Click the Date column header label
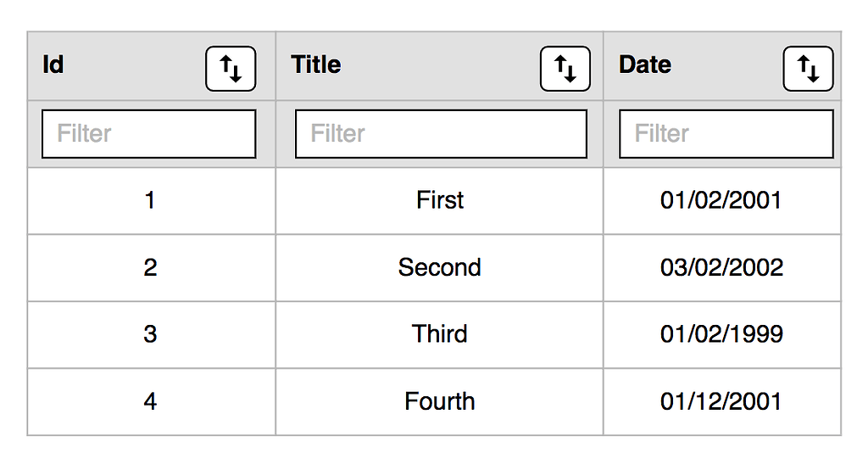This screenshot has height=459, width=868. click(x=645, y=65)
